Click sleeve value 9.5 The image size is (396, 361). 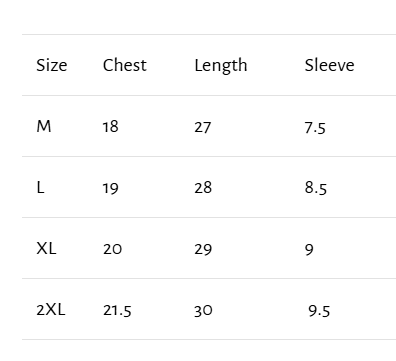click(319, 311)
